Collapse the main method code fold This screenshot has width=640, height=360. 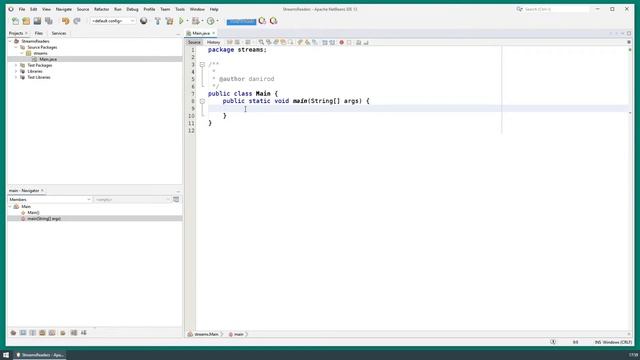[x=202, y=101]
